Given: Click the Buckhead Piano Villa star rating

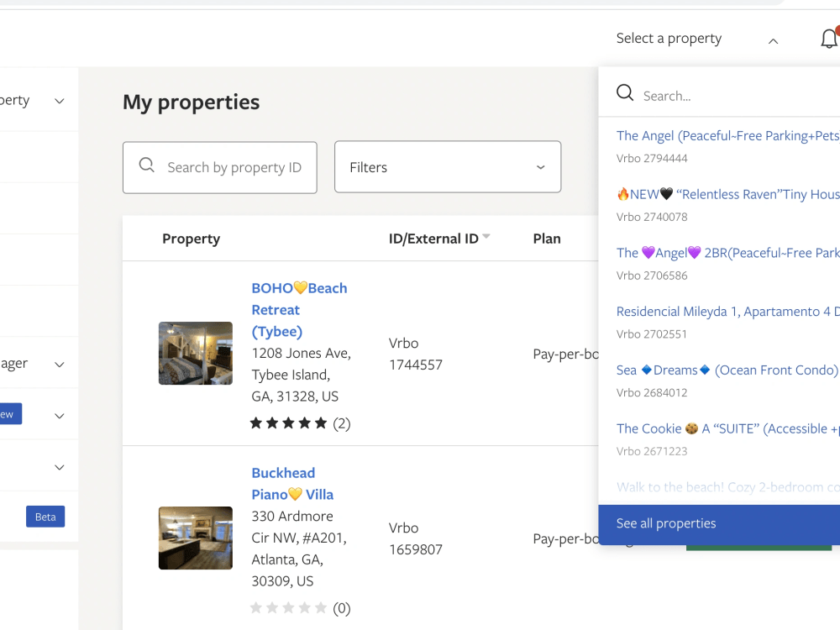Looking at the screenshot, I should 288,608.
